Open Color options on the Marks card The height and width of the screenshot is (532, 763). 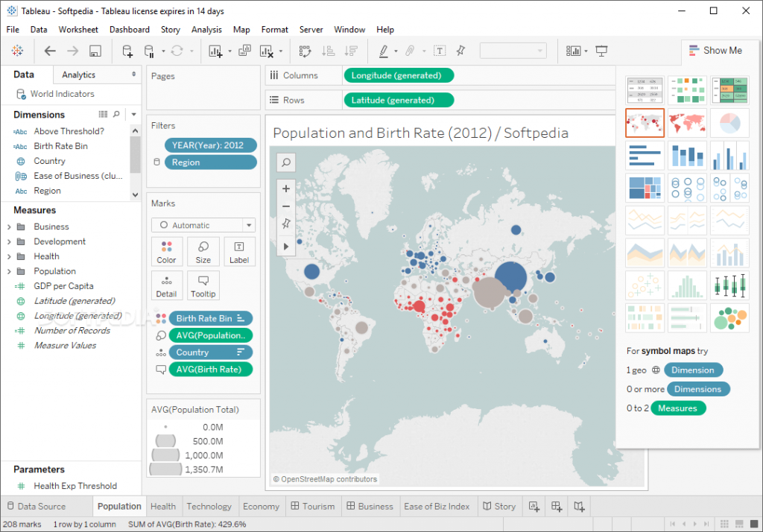click(167, 251)
